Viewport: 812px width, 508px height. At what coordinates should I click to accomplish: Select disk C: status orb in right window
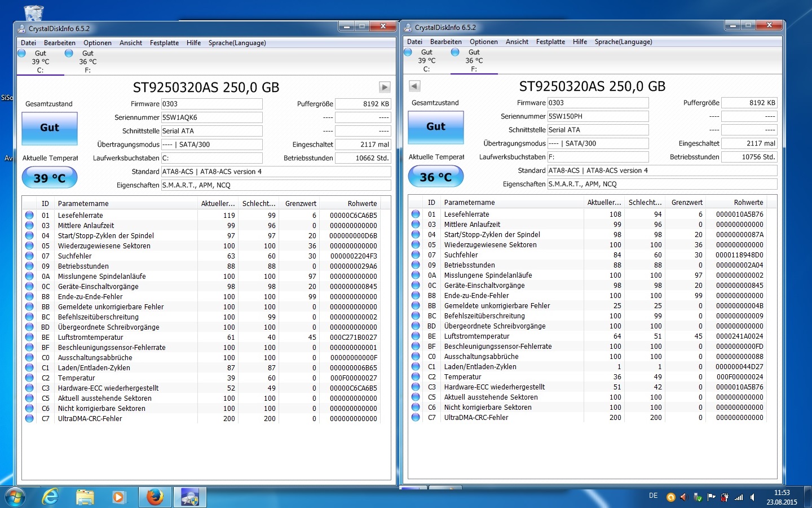408,52
